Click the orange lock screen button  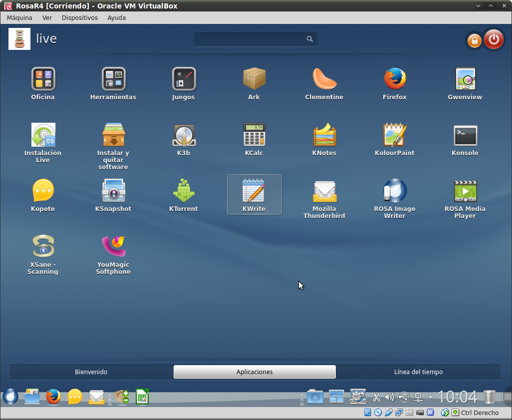(474, 40)
